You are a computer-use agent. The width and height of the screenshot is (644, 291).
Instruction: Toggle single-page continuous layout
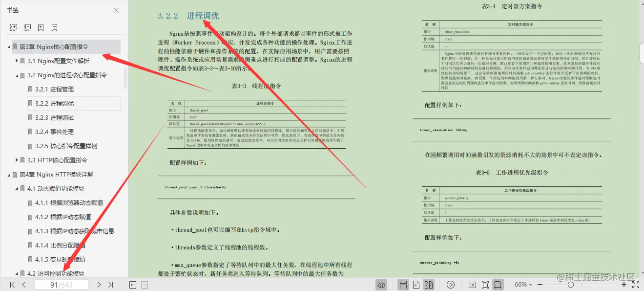[x=416, y=285]
